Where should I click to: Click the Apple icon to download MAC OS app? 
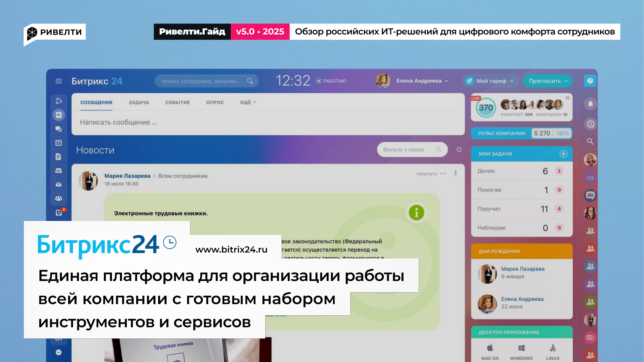(x=489, y=349)
